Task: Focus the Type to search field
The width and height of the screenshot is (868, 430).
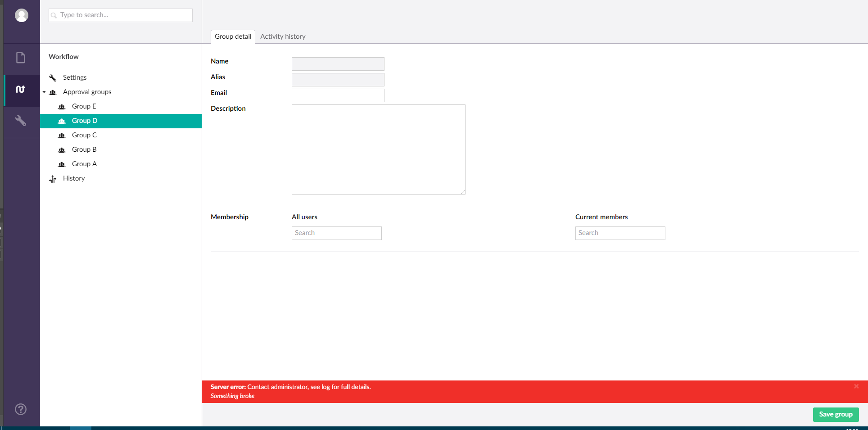Action: [x=121, y=15]
